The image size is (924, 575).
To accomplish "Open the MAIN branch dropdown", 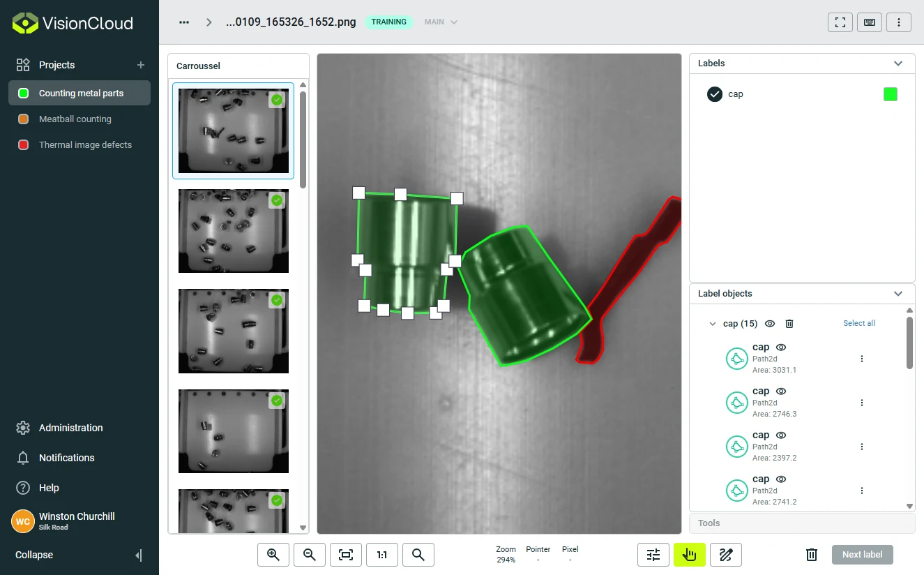I will tap(441, 22).
